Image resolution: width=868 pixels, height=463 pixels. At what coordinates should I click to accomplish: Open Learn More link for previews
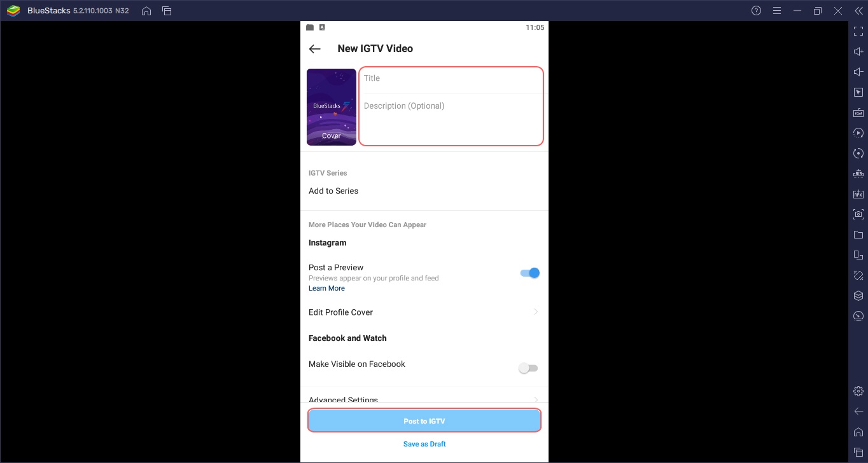point(326,288)
